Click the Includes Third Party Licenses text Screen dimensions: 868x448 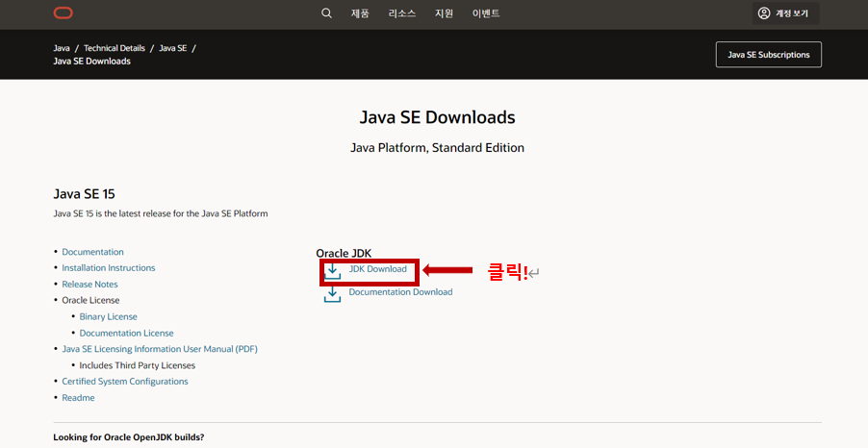point(138,365)
